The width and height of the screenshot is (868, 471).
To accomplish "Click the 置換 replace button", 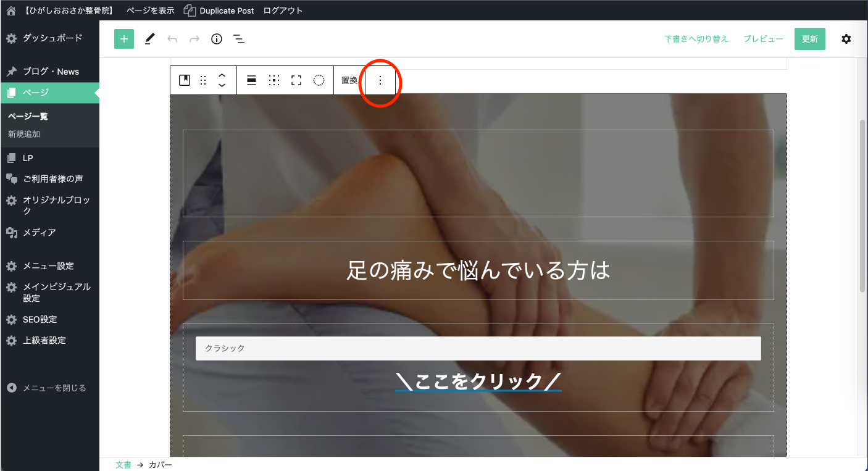I will (349, 80).
